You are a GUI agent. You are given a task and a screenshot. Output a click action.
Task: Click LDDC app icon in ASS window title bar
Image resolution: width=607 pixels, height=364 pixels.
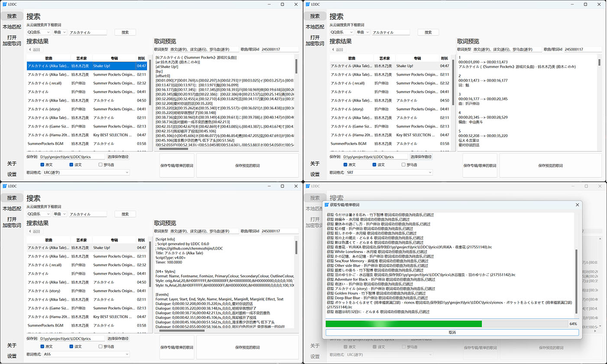(x=5, y=186)
